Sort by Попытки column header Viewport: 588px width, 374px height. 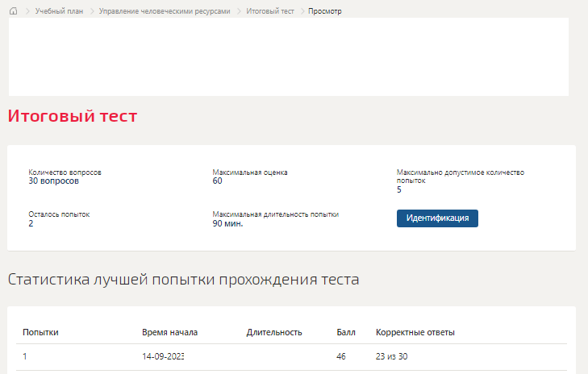(x=40, y=332)
